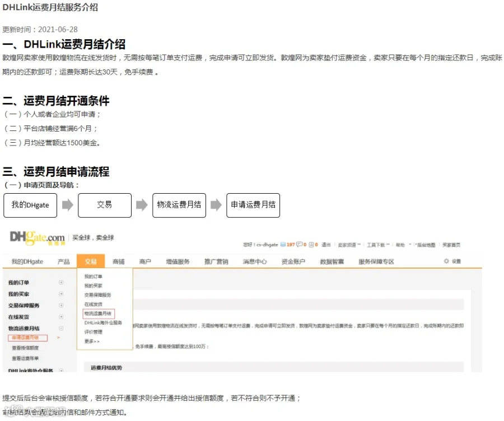
Task: Open the 卖家频道 dropdown
Action: tap(349, 245)
